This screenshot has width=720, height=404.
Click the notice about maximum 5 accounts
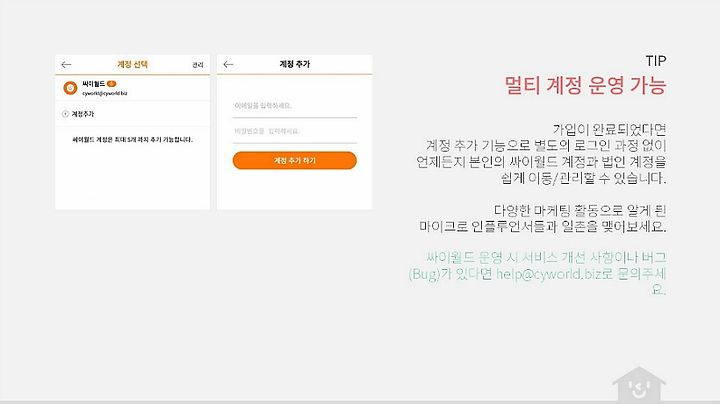133,140
